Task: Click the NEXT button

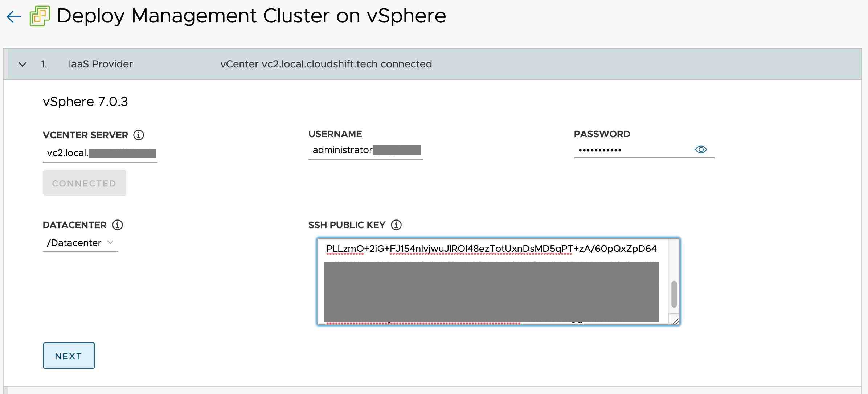Action: tap(69, 356)
